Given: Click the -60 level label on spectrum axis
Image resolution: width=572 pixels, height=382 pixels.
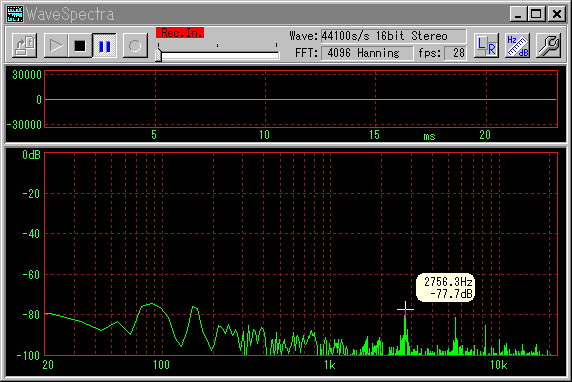Looking at the screenshot, I should [x=31, y=275].
